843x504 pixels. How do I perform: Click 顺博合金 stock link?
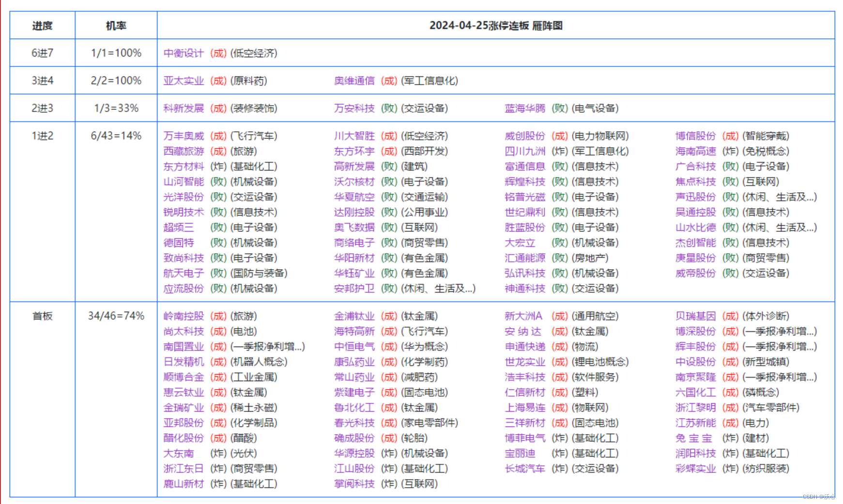(184, 377)
